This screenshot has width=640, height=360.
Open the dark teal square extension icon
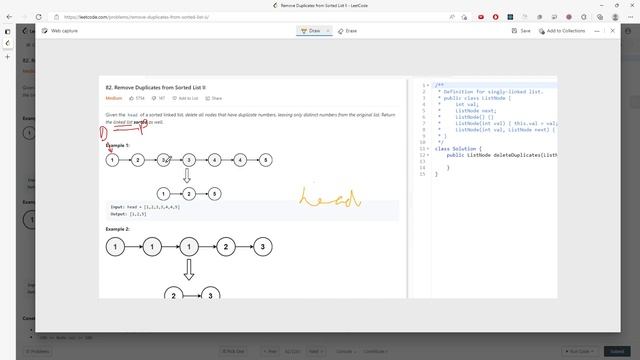510,17
